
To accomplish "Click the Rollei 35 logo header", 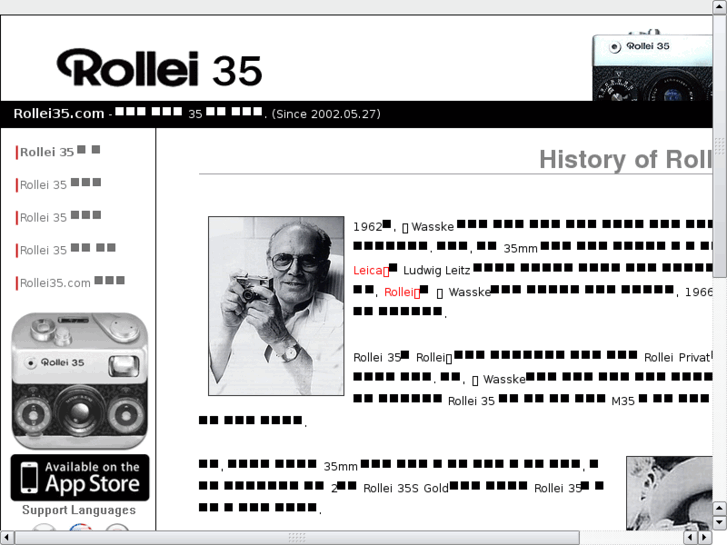I will 159,68.
